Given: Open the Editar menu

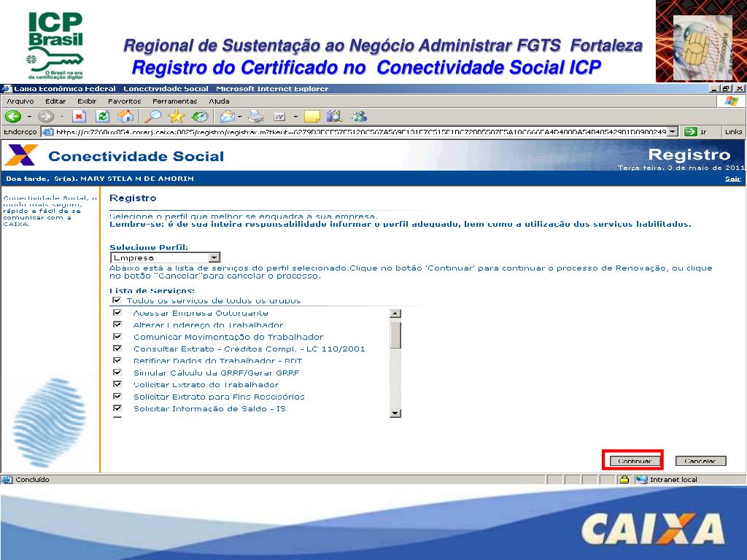Looking at the screenshot, I should 55,101.
